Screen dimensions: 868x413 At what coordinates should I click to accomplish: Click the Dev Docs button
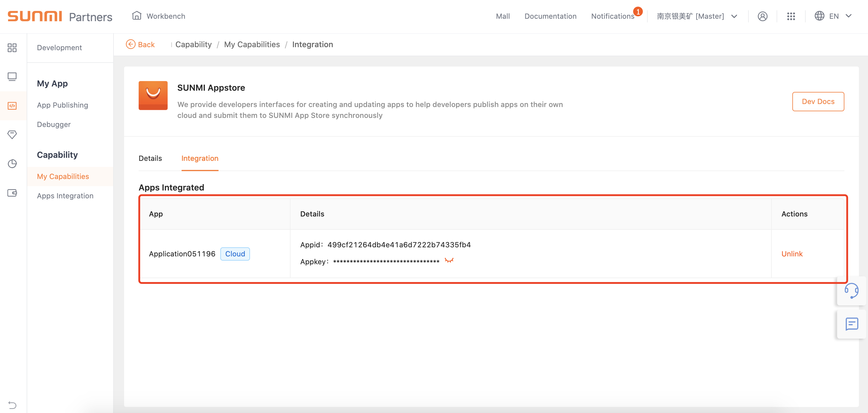point(818,101)
